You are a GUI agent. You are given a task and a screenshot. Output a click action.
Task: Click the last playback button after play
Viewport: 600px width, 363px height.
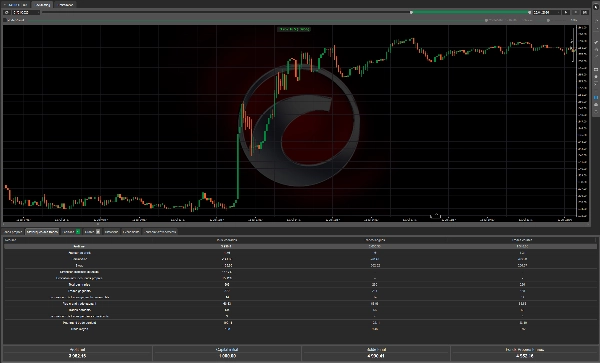(585, 12)
